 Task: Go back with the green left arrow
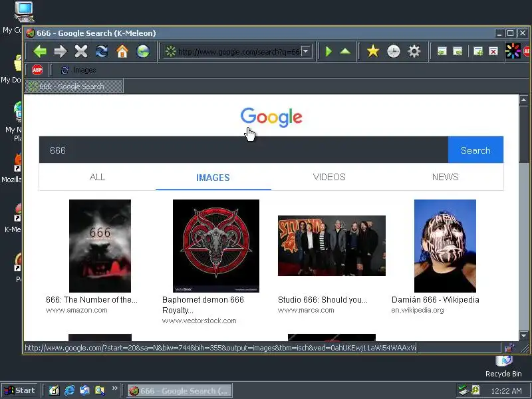[x=40, y=51]
